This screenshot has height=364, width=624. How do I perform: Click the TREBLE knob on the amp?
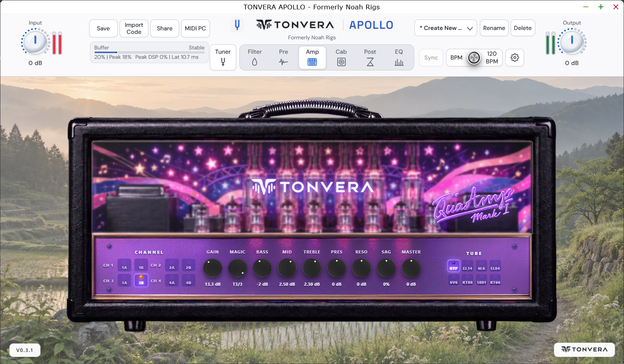click(x=312, y=268)
